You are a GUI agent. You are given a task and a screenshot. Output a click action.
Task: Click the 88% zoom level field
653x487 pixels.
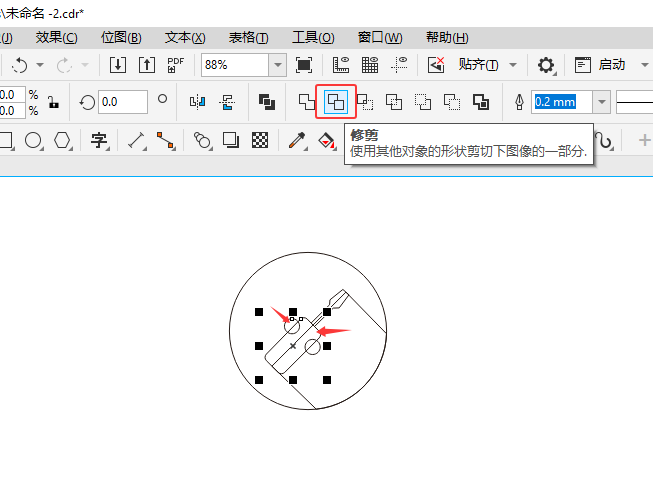coord(235,65)
